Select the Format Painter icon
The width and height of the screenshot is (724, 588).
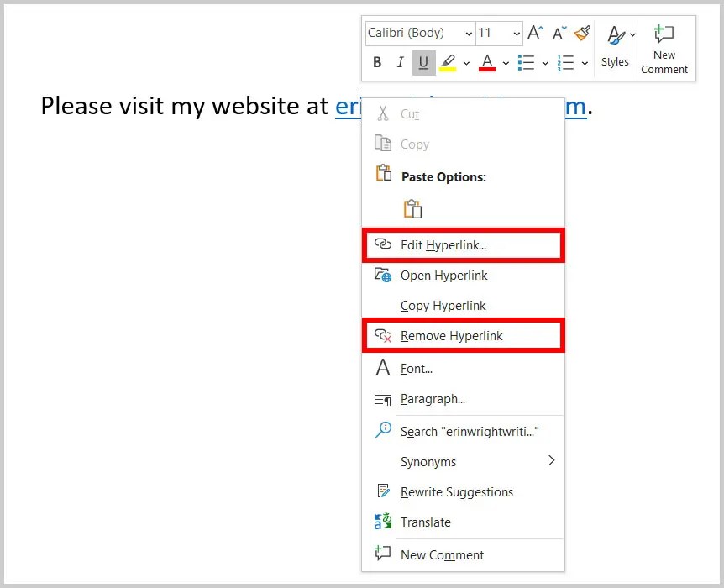pos(582,33)
